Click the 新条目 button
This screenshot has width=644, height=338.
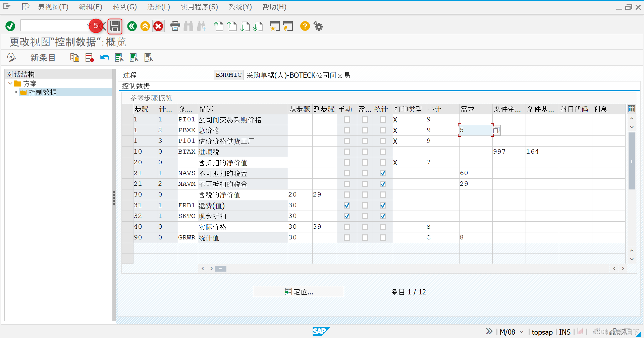(43, 58)
